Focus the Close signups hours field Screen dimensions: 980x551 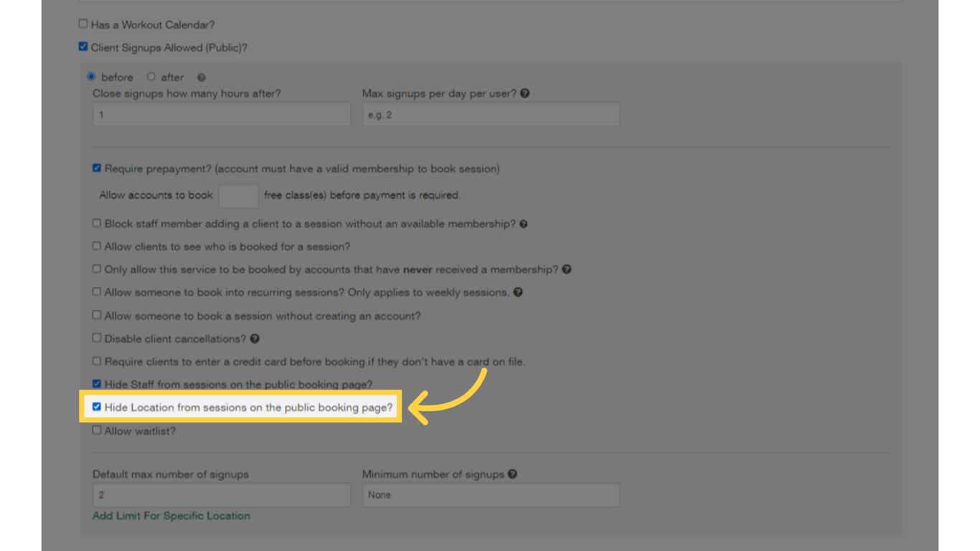[x=221, y=113]
